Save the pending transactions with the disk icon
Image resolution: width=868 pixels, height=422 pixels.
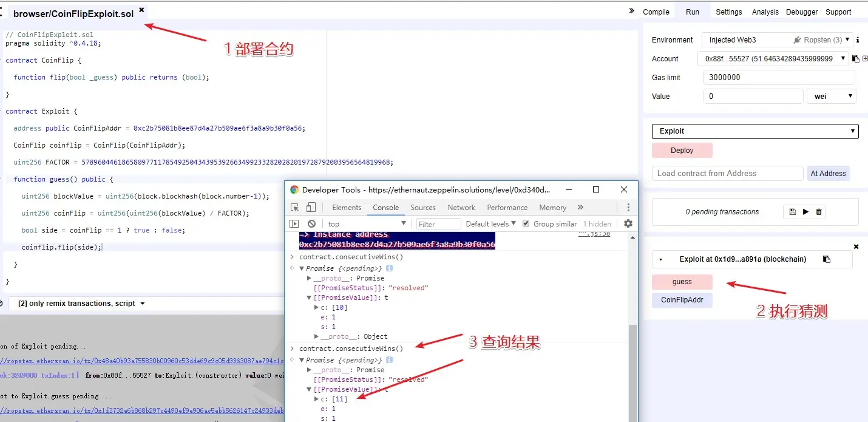793,212
